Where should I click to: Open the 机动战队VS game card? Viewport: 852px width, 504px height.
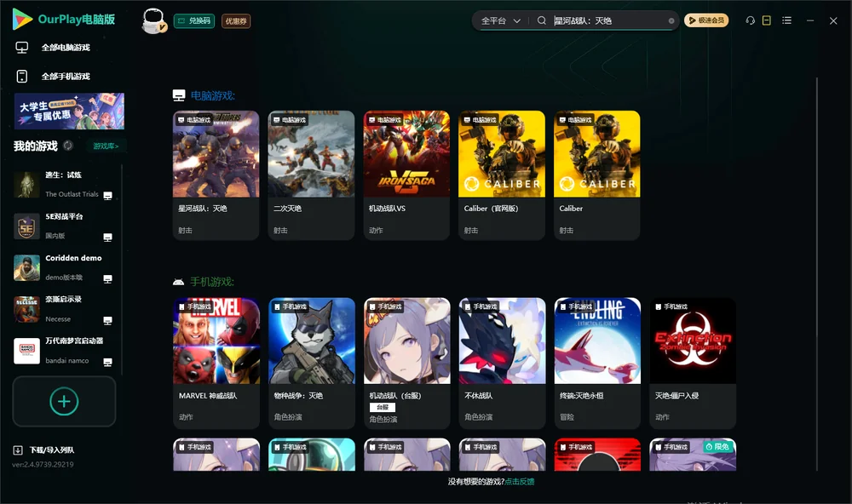click(406, 175)
